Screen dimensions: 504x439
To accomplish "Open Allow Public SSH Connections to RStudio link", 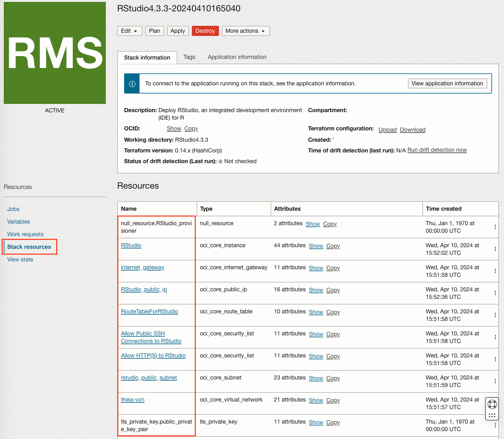I will (151, 337).
